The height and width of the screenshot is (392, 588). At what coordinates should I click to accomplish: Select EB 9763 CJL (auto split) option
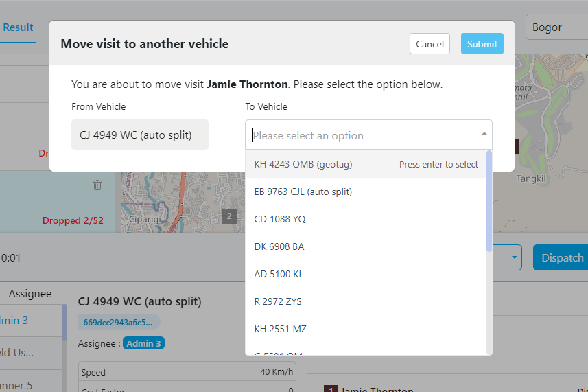[x=303, y=192]
